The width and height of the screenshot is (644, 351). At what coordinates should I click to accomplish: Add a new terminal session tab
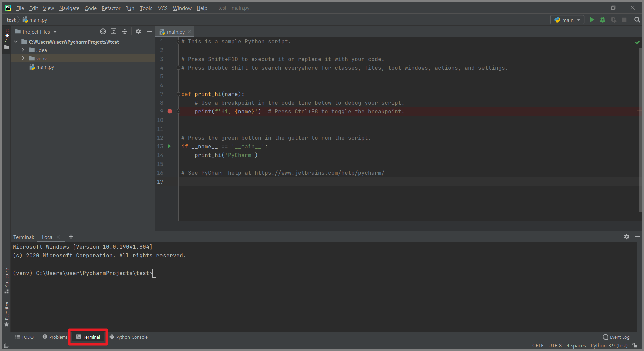pyautogui.click(x=71, y=237)
